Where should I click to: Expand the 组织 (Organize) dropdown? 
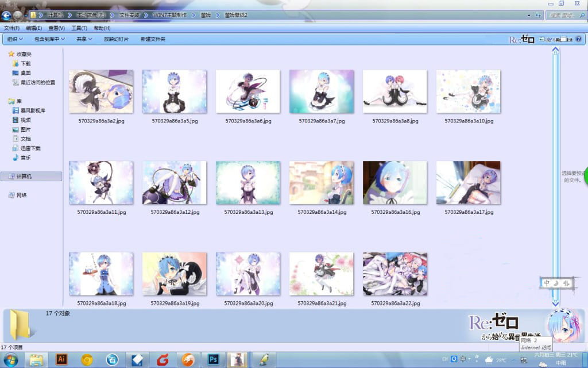tap(14, 39)
